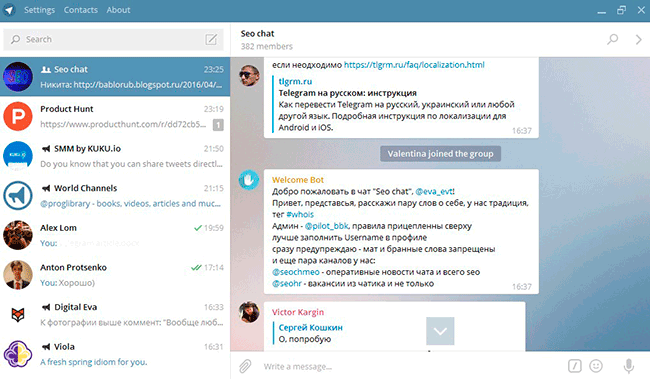Image resolution: width=650 pixels, height=379 pixels.
Task: Search within Seo chat using magnifier icon
Action: (x=613, y=39)
